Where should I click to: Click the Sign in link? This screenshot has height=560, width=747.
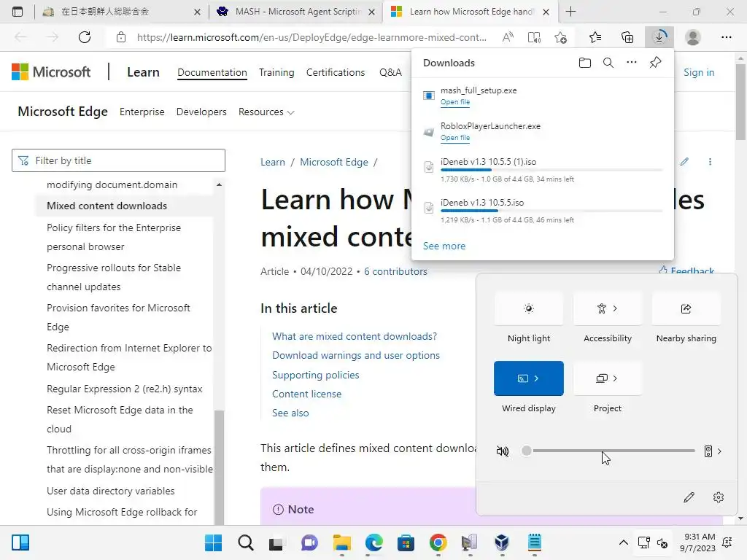point(699,72)
